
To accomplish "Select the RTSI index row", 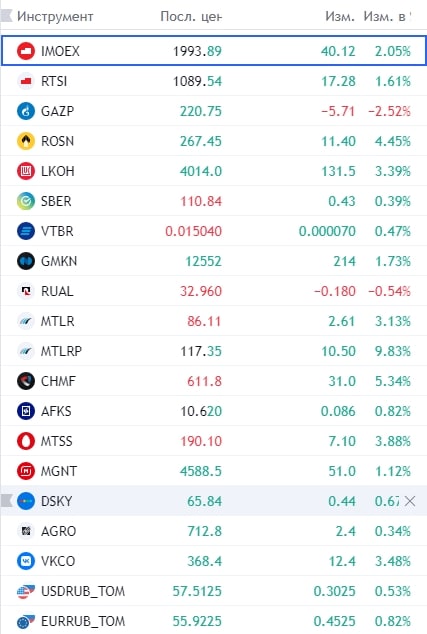I will (214, 81).
